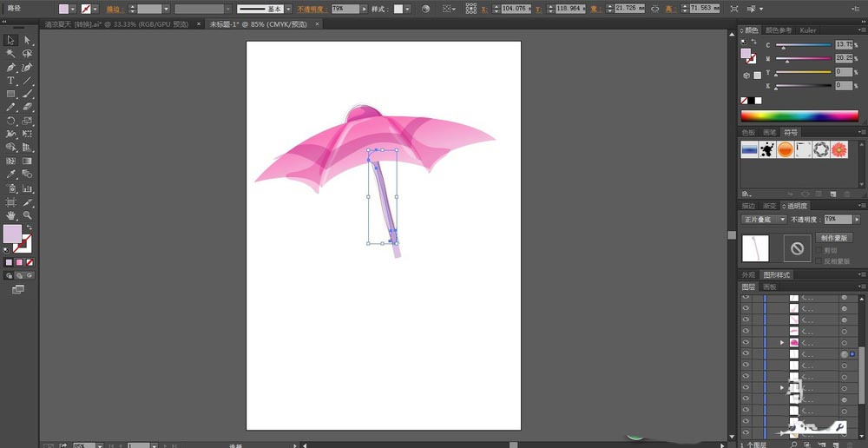Pick the Pencil tool
Image resolution: width=868 pixels, height=448 pixels.
(10, 107)
